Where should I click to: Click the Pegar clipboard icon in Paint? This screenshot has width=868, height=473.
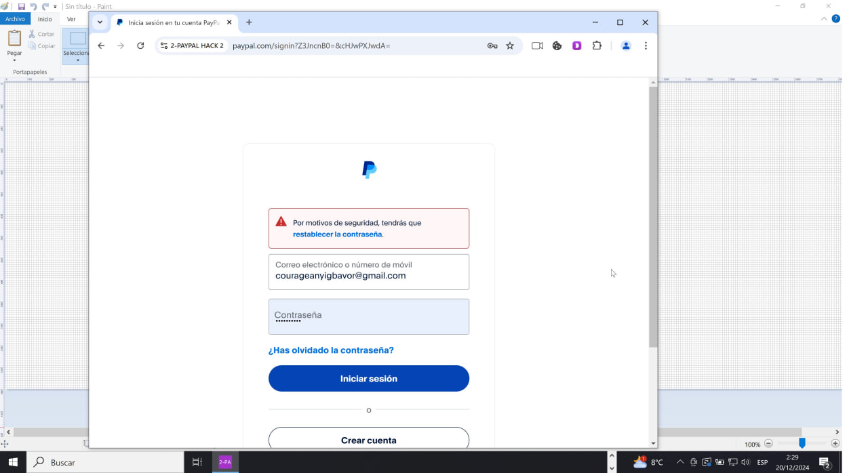(14, 38)
